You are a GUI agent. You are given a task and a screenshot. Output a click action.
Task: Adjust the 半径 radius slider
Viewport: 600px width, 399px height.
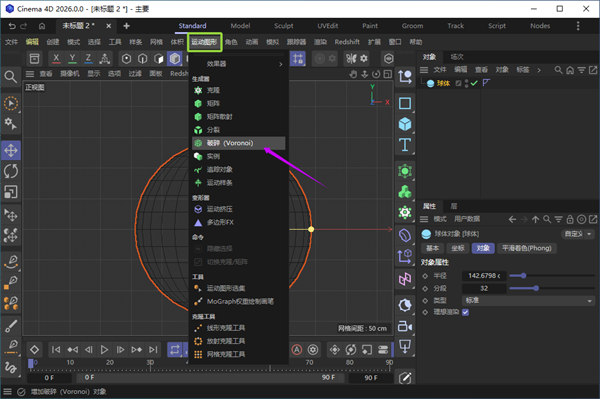pos(552,275)
